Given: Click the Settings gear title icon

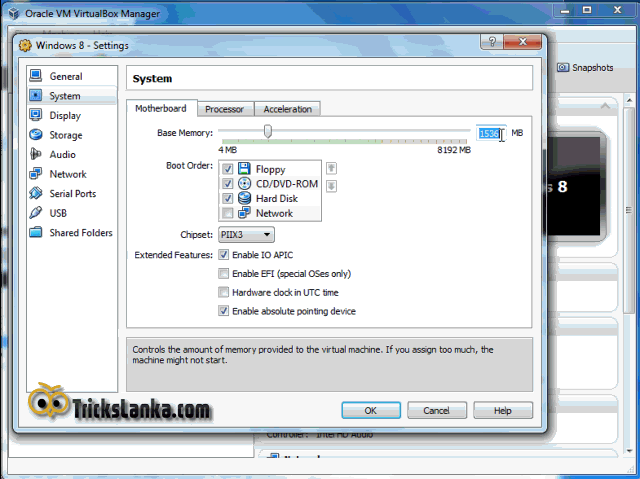Looking at the screenshot, I should pyautogui.click(x=25, y=45).
